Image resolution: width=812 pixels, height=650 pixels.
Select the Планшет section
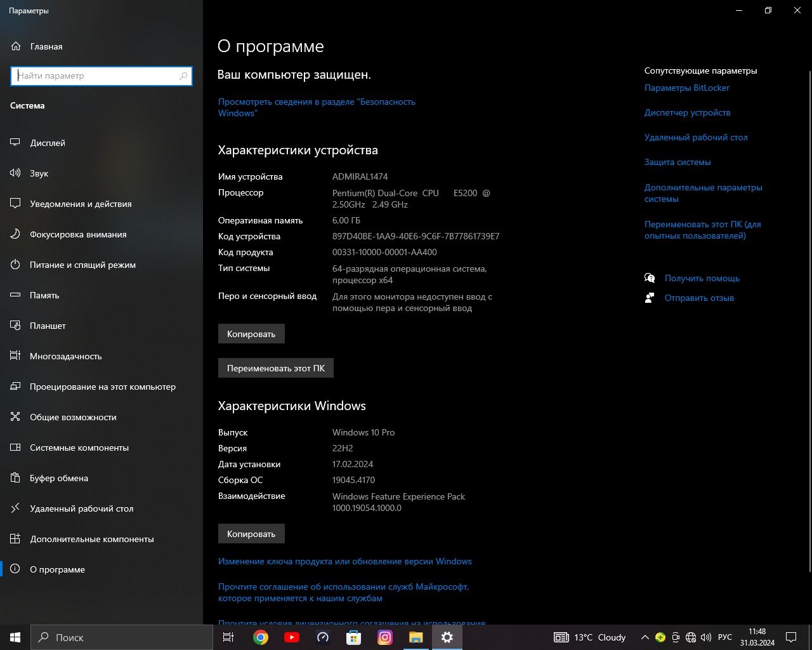click(101, 326)
